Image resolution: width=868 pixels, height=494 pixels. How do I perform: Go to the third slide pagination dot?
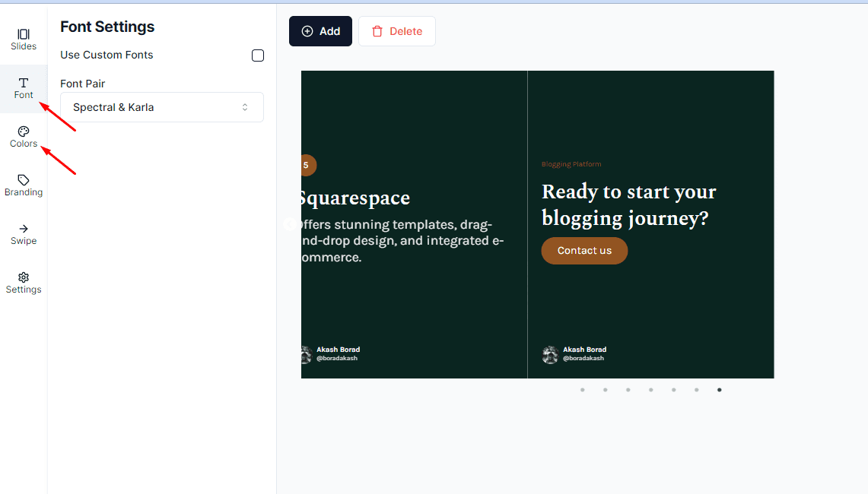click(628, 390)
